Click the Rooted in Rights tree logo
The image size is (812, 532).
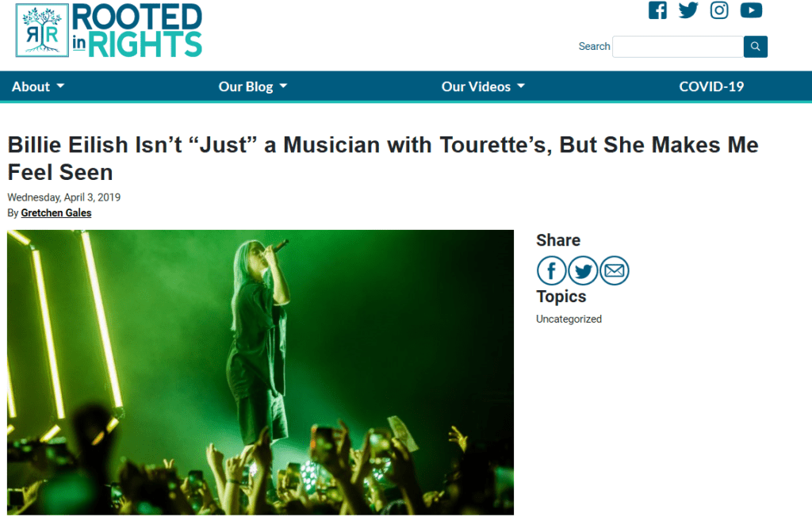[x=42, y=30]
